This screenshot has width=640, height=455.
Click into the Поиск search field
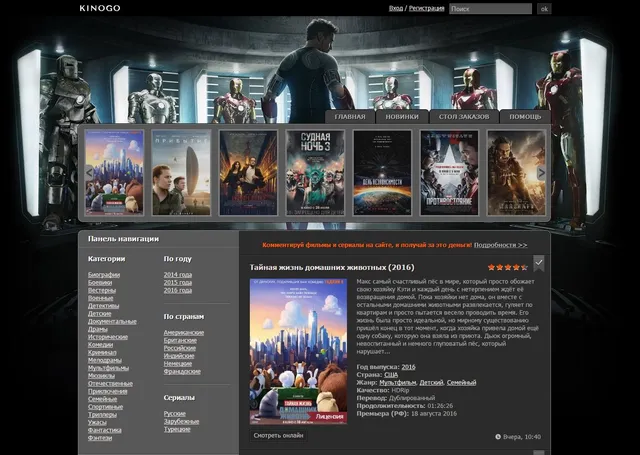(x=490, y=9)
